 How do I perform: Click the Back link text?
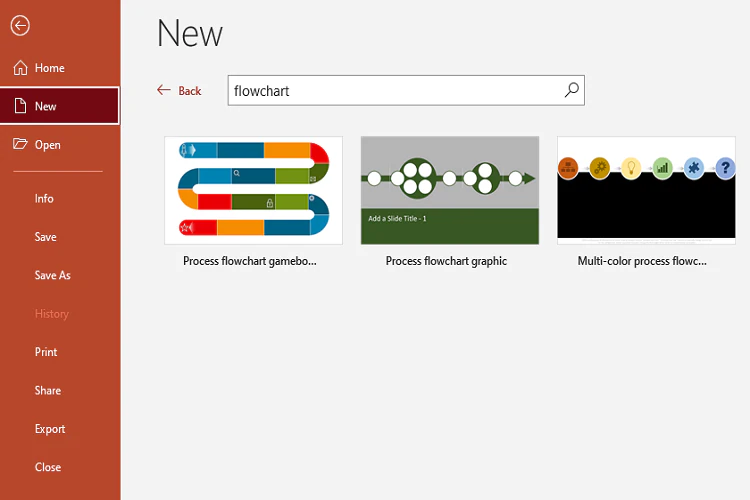(x=190, y=91)
